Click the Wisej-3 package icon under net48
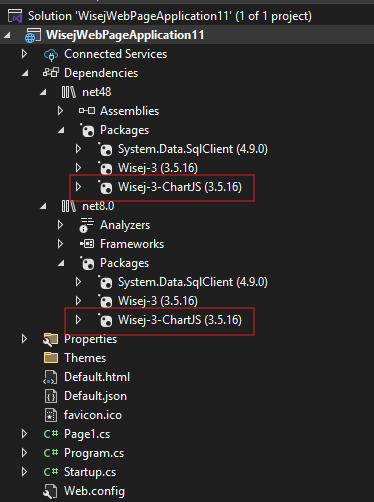The height and width of the screenshot is (502, 374). click(x=105, y=168)
